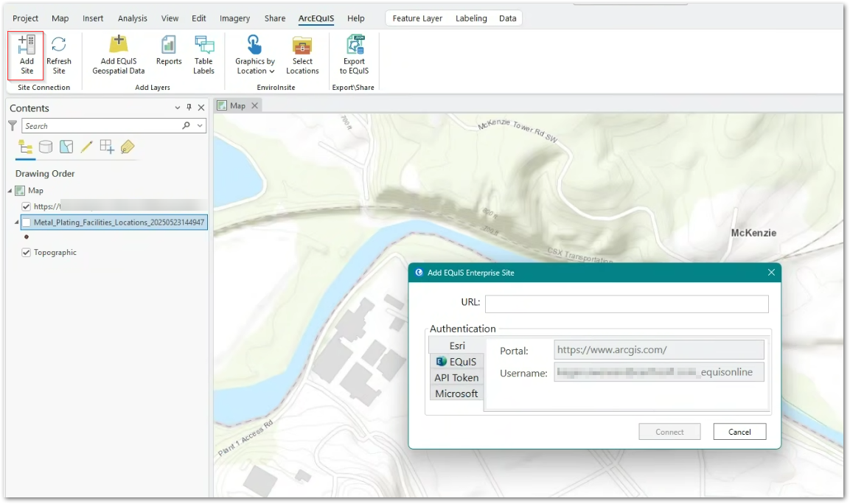Click the Connect button
Image resolution: width=850 pixels, height=504 pixels.
pos(669,432)
